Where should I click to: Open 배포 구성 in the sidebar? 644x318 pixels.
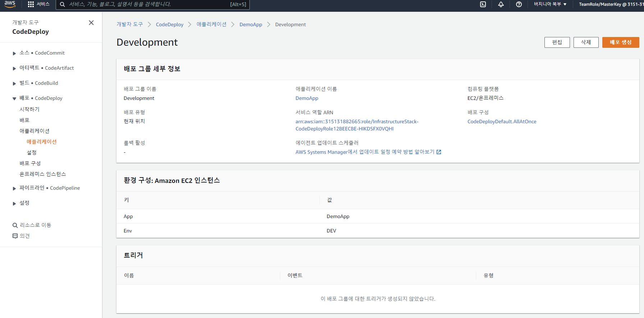click(30, 163)
